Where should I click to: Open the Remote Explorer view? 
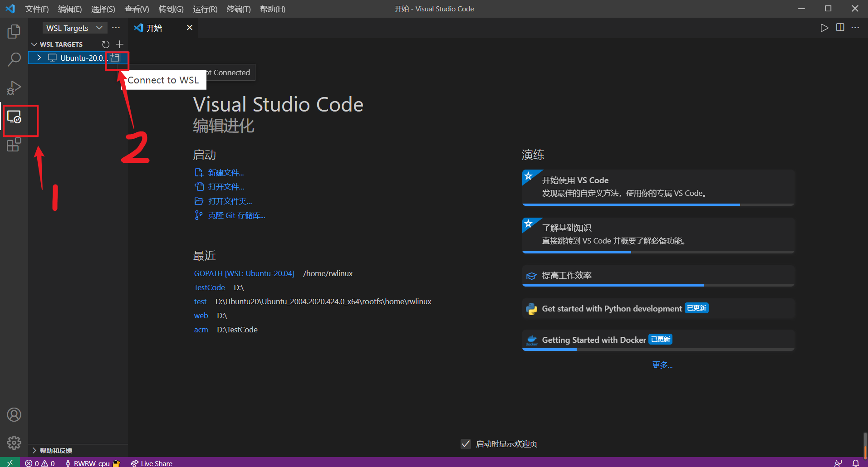coord(14,117)
